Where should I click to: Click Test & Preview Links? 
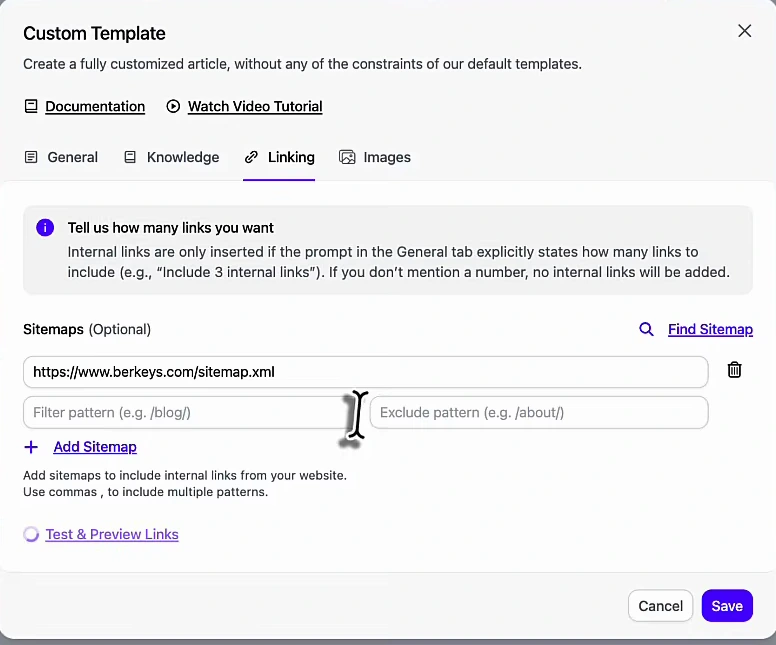pos(112,534)
